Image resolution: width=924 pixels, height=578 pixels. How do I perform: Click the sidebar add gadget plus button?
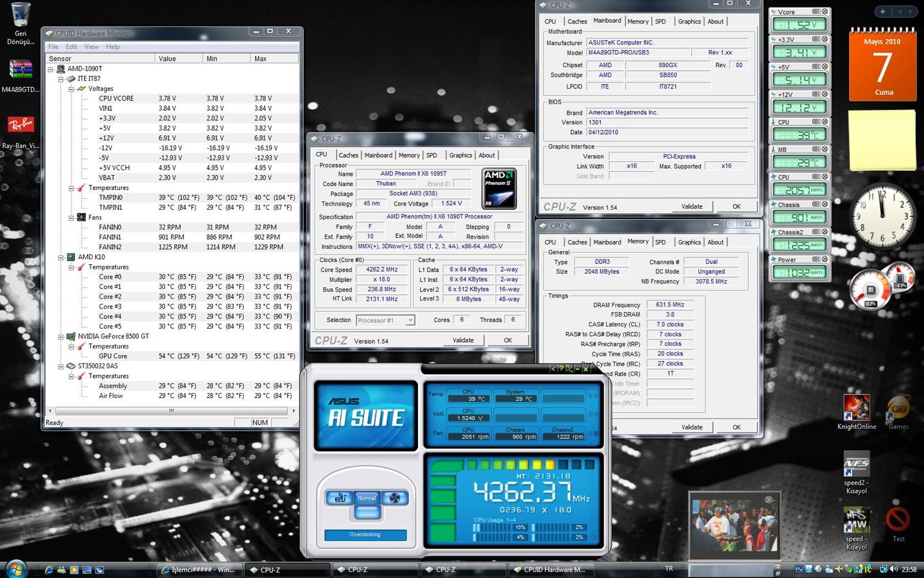coord(882,11)
